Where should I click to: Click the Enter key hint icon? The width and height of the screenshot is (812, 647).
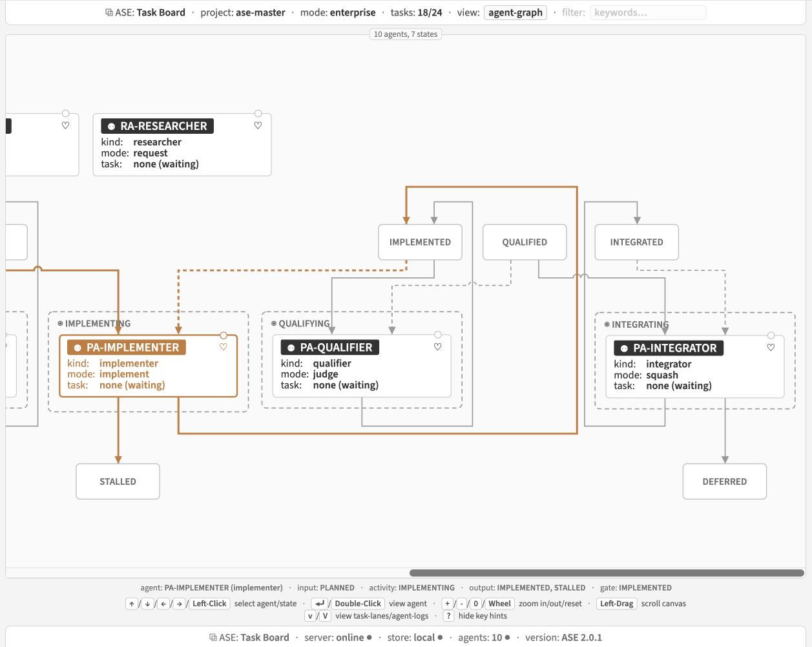pyautogui.click(x=320, y=604)
